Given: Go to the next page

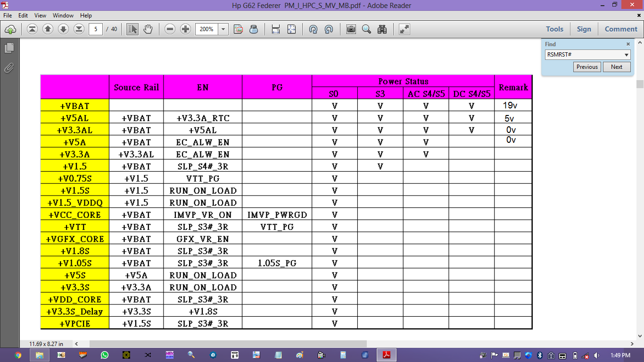Looking at the screenshot, I should [64, 29].
